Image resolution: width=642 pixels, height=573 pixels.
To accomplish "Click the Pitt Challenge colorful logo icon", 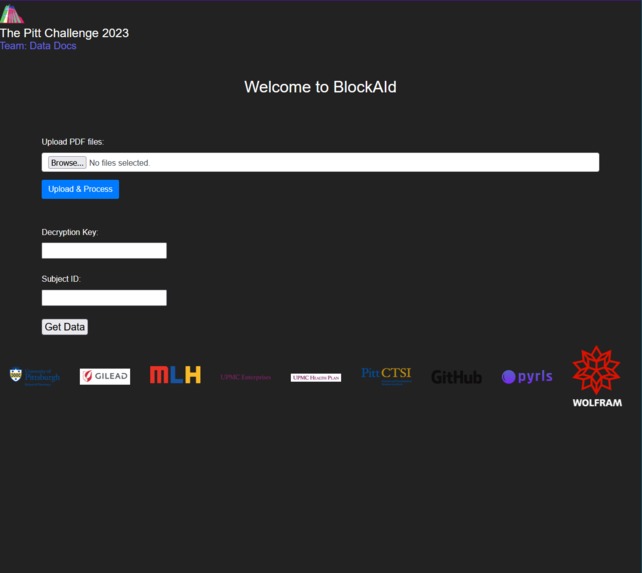I will coord(12,14).
